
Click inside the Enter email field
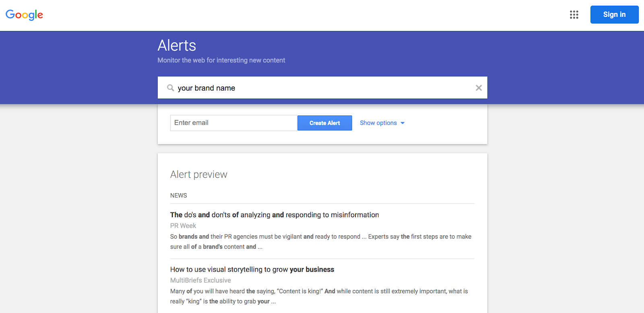click(233, 123)
